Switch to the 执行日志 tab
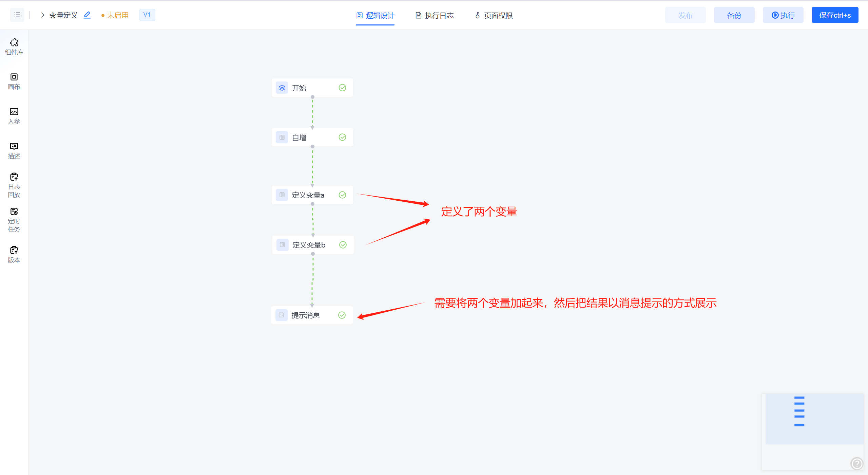868x475 pixels. [x=435, y=15]
